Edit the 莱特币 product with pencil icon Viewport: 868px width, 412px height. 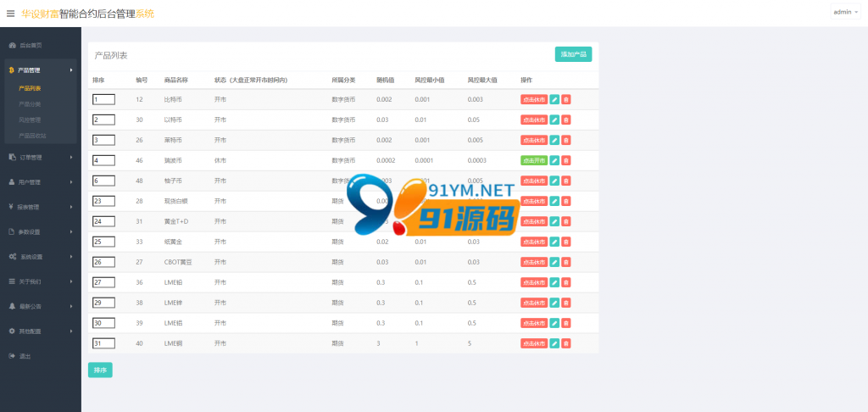tap(554, 140)
